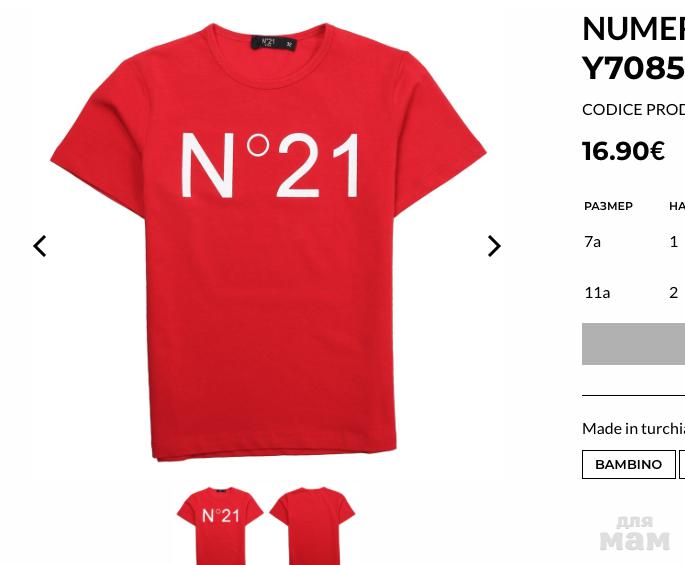Select size 7a row
The width and height of the screenshot is (685, 565).
[634, 241]
